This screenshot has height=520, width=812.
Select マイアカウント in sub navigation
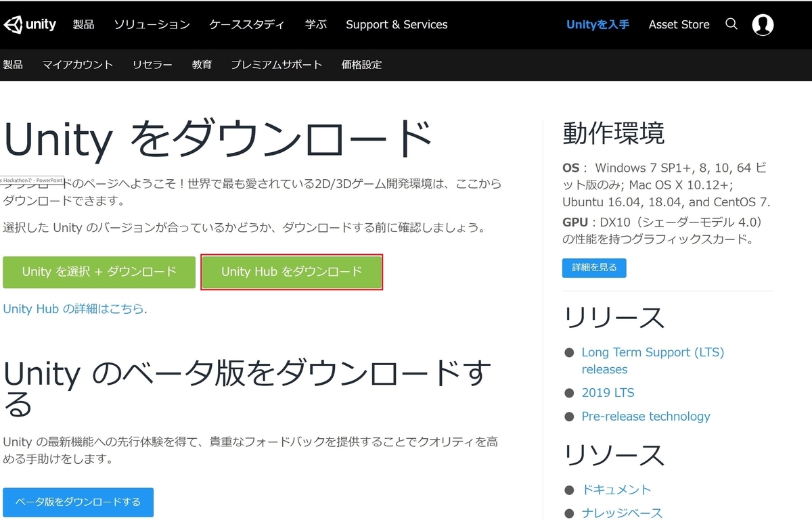point(77,65)
